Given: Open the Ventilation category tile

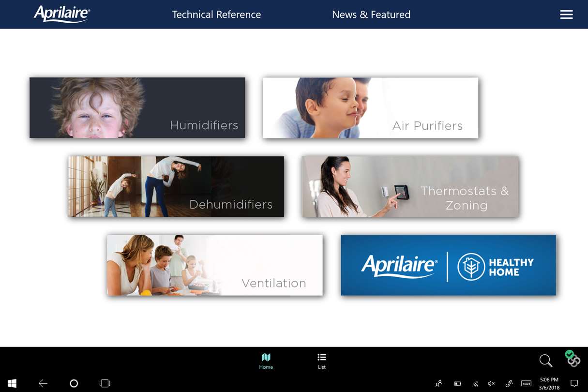Looking at the screenshot, I should click(x=215, y=265).
